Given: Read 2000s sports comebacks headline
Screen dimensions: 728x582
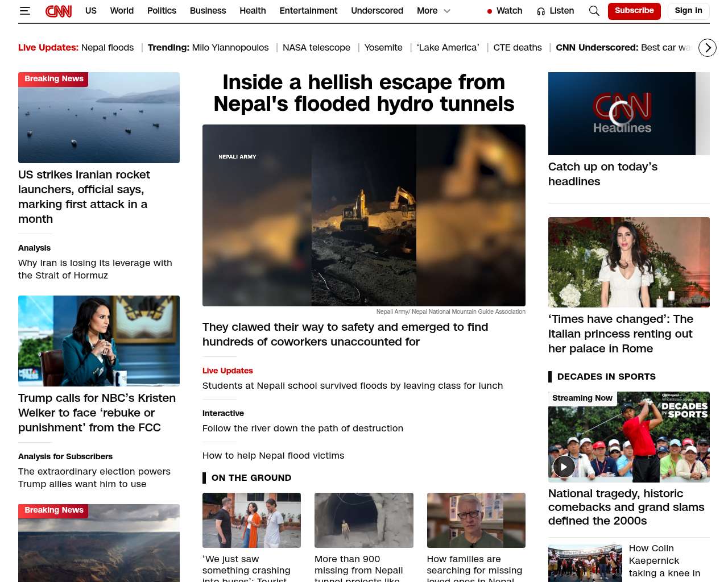Looking at the screenshot, I should click(626, 507).
